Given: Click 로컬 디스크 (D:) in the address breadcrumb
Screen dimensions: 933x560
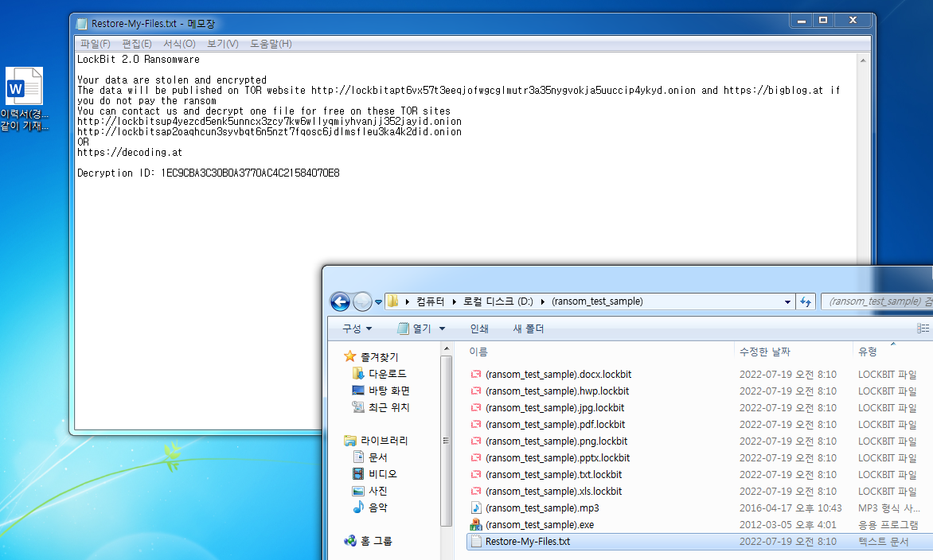Looking at the screenshot, I should (498, 301).
